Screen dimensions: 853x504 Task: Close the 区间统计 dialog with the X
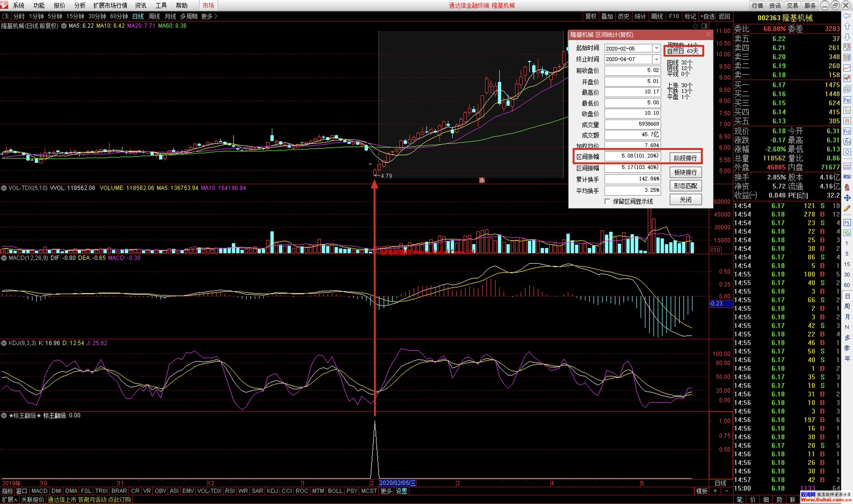(708, 34)
